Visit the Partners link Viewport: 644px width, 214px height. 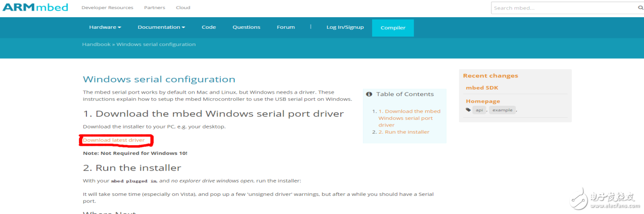tap(154, 8)
